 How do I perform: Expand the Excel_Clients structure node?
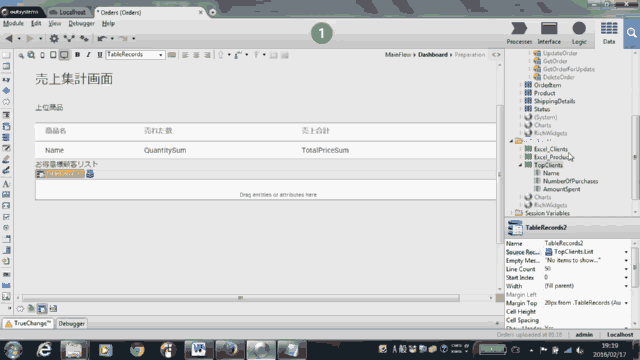click(520, 149)
